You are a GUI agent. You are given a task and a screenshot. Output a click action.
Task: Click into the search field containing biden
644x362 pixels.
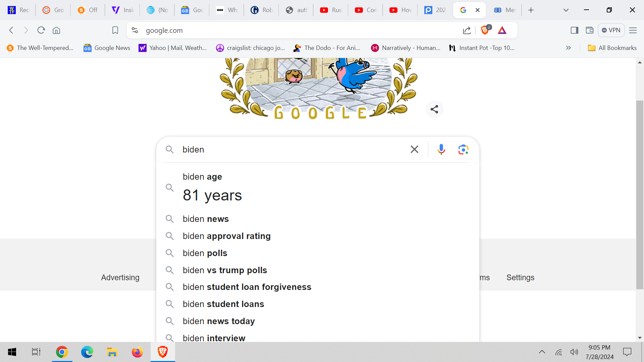tap(292, 149)
